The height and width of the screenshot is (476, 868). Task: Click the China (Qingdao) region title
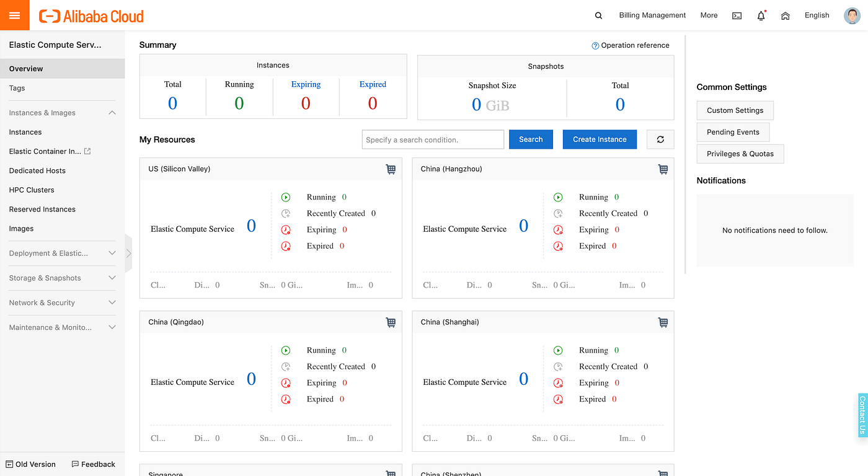click(176, 322)
